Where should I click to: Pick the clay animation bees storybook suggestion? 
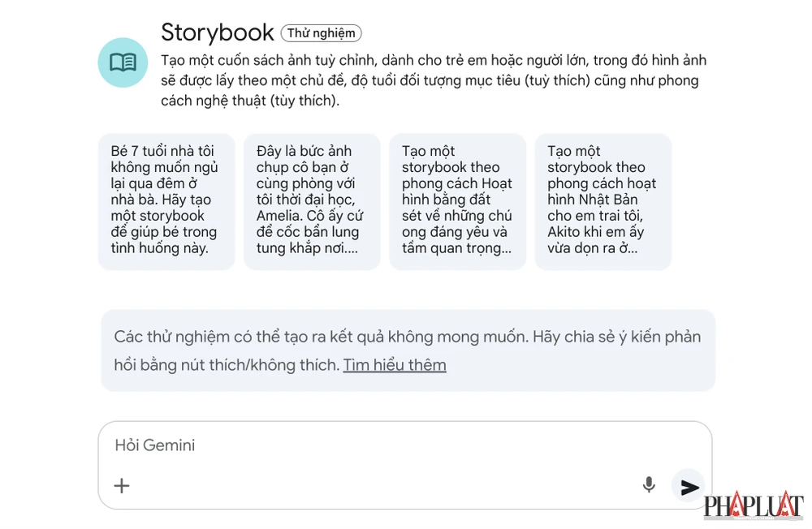click(x=457, y=200)
